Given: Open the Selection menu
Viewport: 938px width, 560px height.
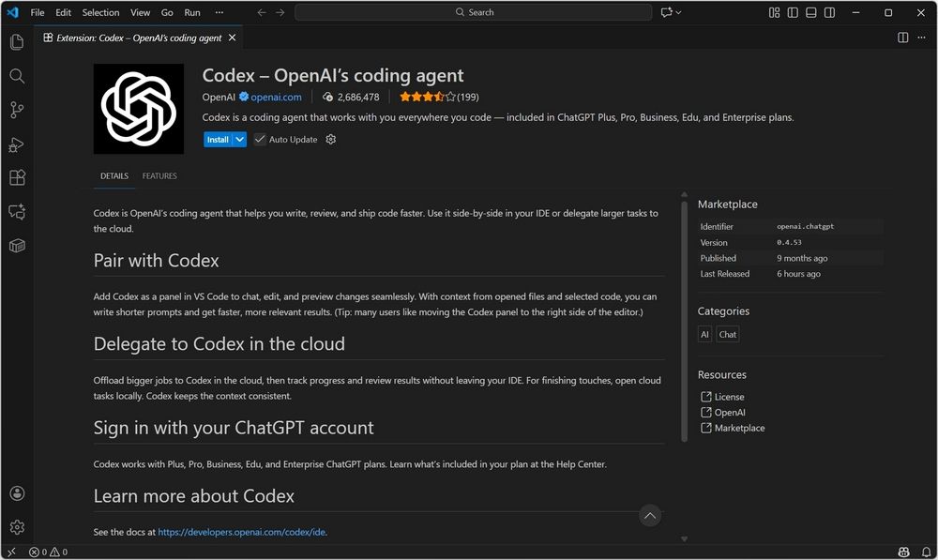Looking at the screenshot, I should pos(100,12).
